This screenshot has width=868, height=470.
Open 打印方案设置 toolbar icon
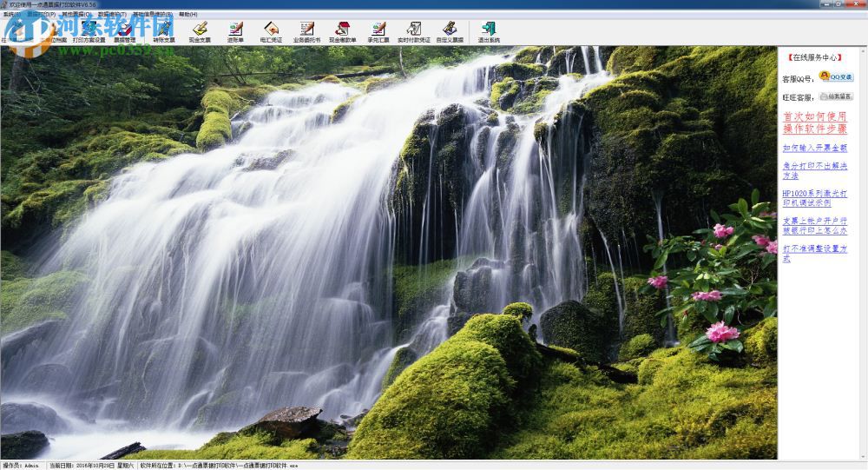point(89,32)
